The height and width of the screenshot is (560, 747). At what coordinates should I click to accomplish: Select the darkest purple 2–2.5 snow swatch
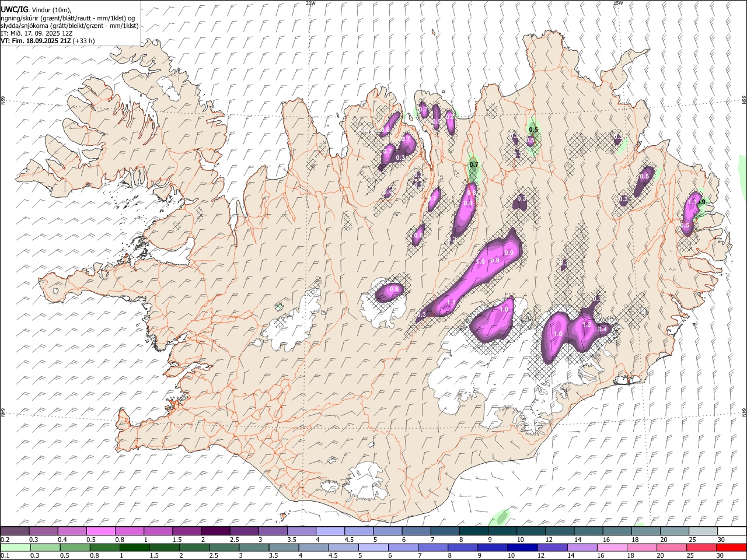pos(216,531)
